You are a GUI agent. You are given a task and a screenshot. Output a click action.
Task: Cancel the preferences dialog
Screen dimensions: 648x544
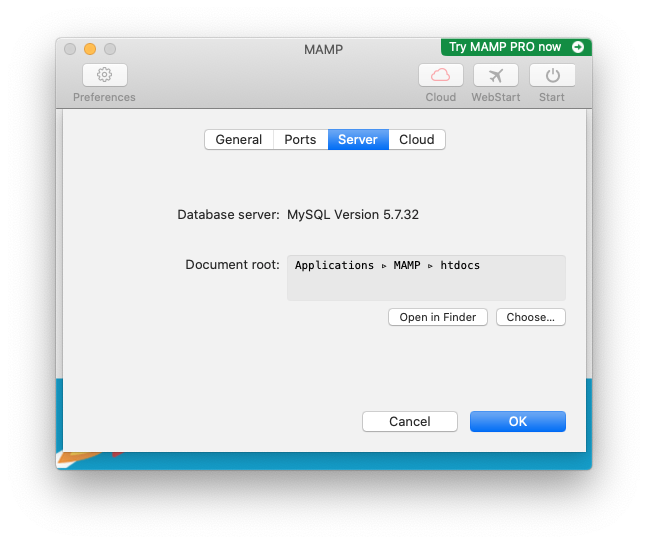[410, 422]
